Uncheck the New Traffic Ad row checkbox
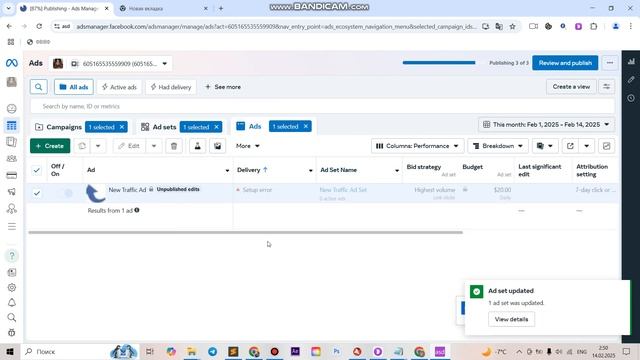Screen dimensions: 640x360 [37, 193]
